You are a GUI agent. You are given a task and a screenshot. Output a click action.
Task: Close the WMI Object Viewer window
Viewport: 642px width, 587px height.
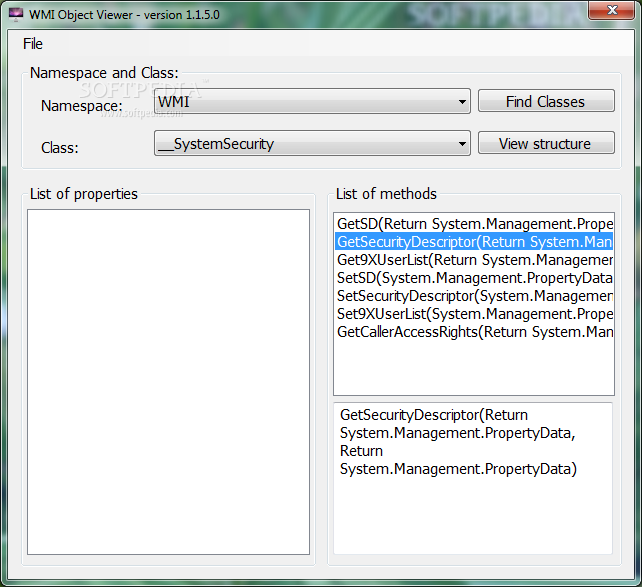tap(612, 10)
